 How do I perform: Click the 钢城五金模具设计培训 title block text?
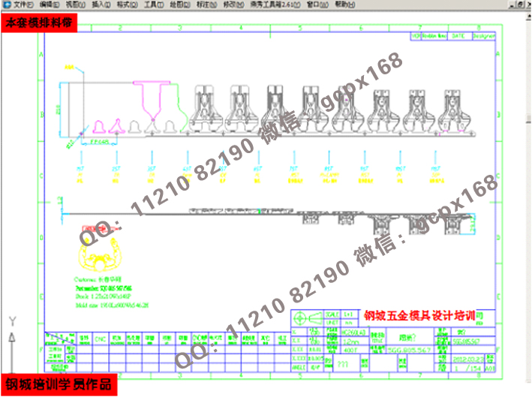(425, 316)
